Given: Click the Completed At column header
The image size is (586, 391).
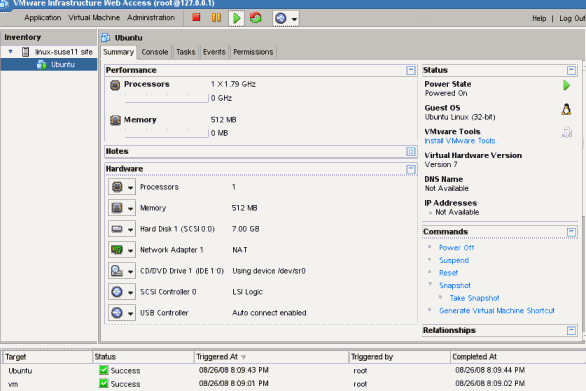Looking at the screenshot, I should pyautogui.click(x=518, y=357).
